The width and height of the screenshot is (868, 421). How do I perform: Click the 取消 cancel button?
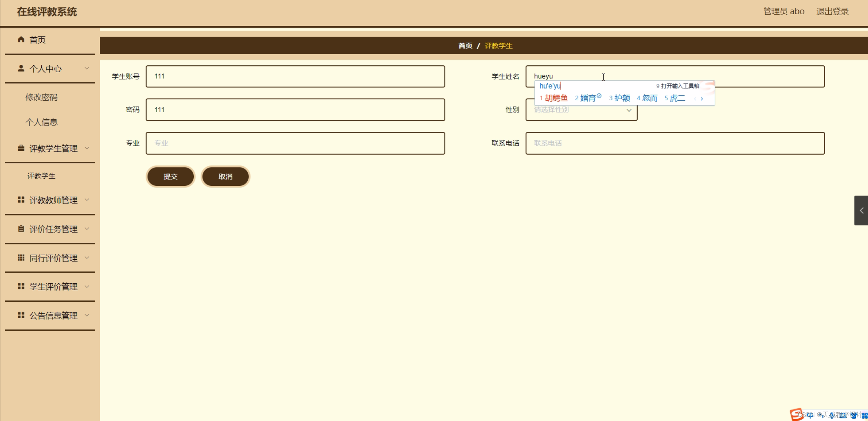225,176
